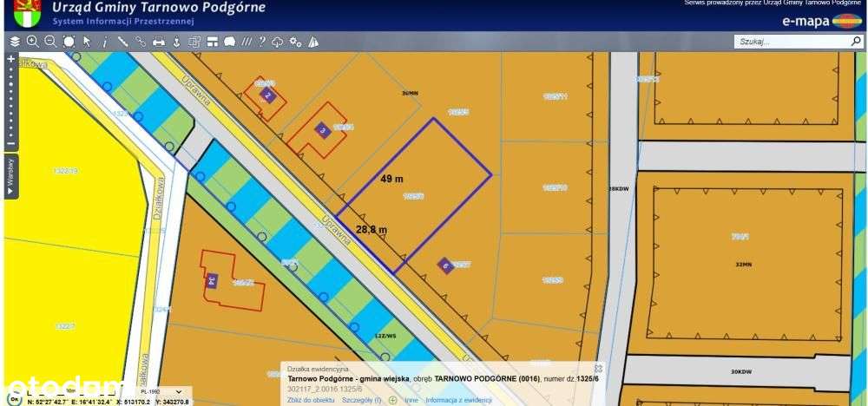Click the map link chain icon

[x=141, y=42]
